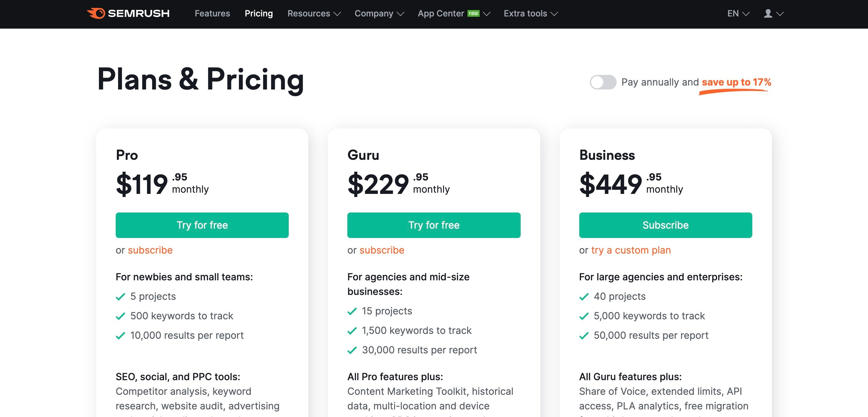Click the subscribe link under Pro

150,250
